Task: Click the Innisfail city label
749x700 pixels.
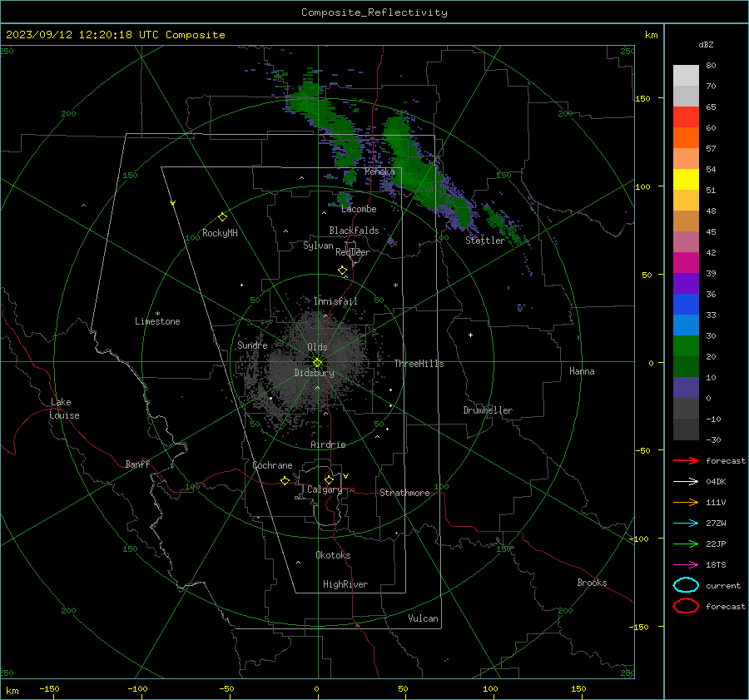Action: (x=335, y=301)
